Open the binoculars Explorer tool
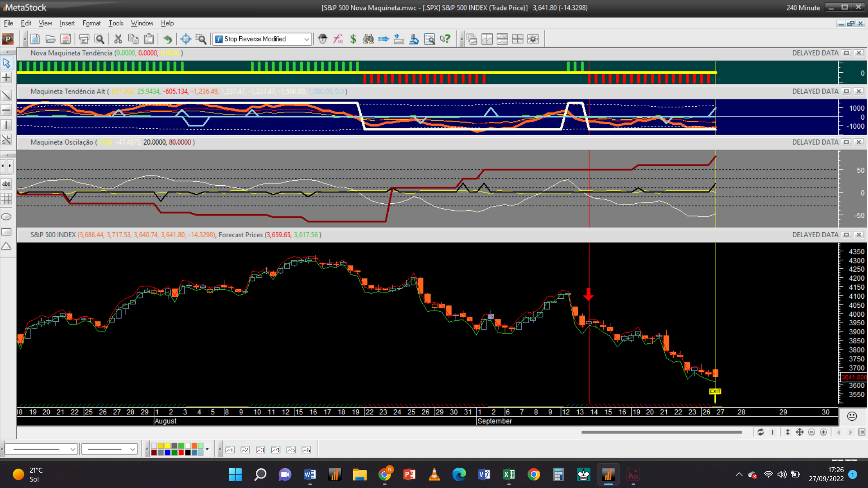This screenshot has width=868, height=488. coord(368,39)
